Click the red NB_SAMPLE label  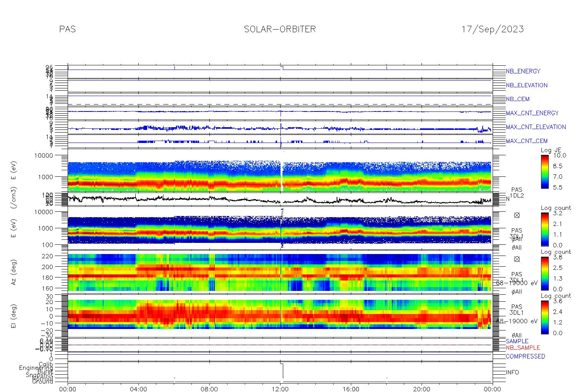[x=523, y=348]
